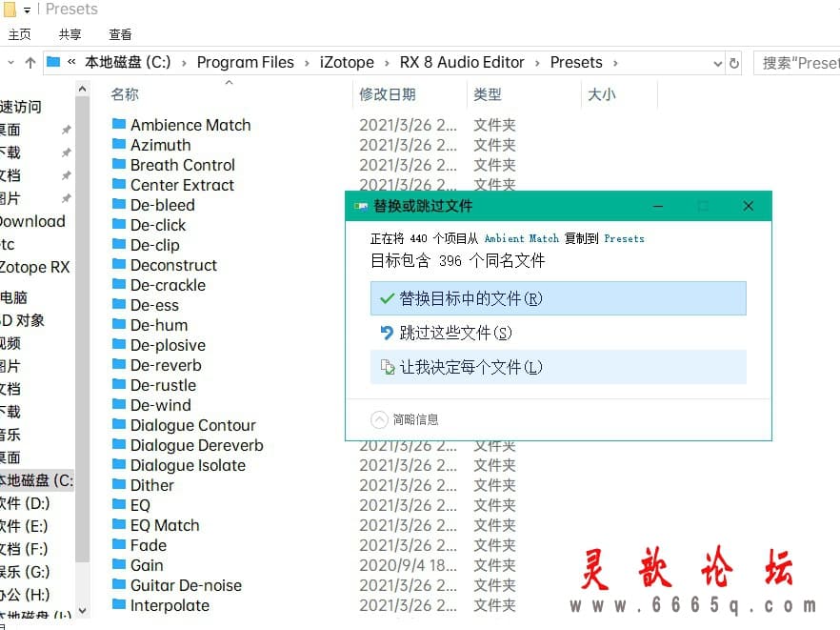This screenshot has height=630, width=840.
Task: Minimize the 替换或跳过文件 dialog
Action: [658, 206]
